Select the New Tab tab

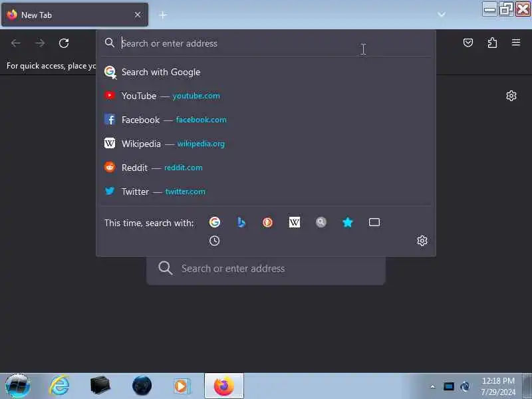coord(74,15)
